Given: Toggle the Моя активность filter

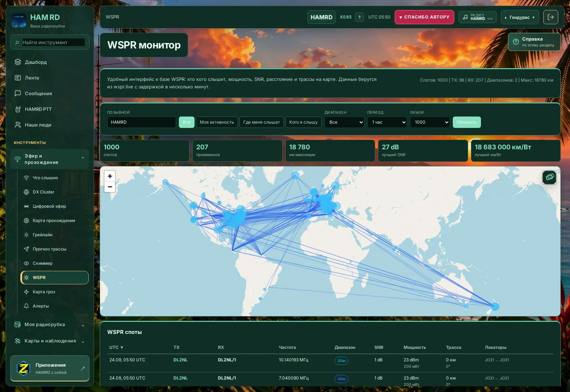Looking at the screenshot, I should [x=217, y=122].
